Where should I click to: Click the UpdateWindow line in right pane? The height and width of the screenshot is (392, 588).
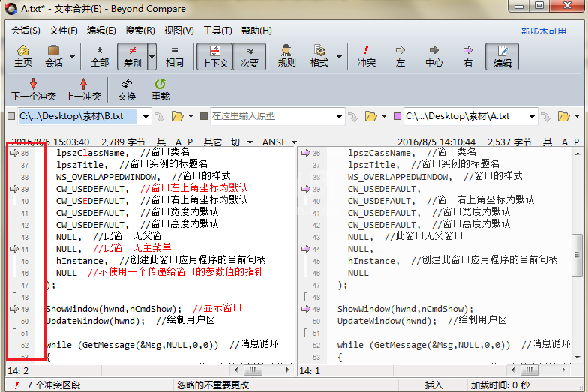421,321
